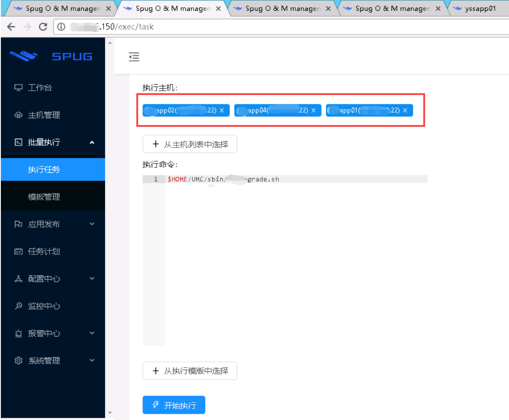The height and width of the screenshot is (420, 509).
Task: Click into the command editor line 1
Action: 296,179
